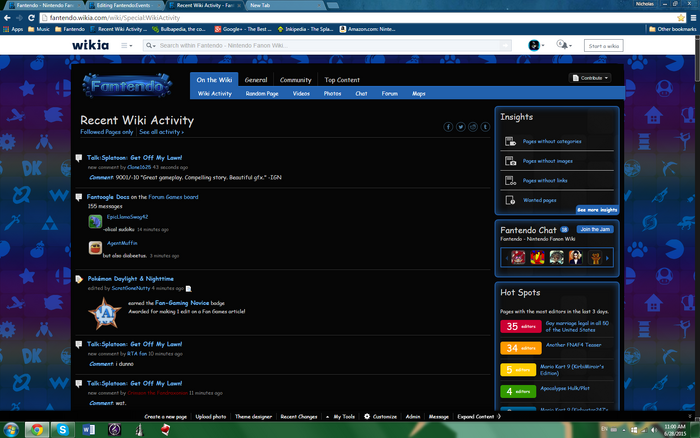Click See more insights button
Image resolution: width=700 pixels, height=438 pixels.
pos(597,210)
